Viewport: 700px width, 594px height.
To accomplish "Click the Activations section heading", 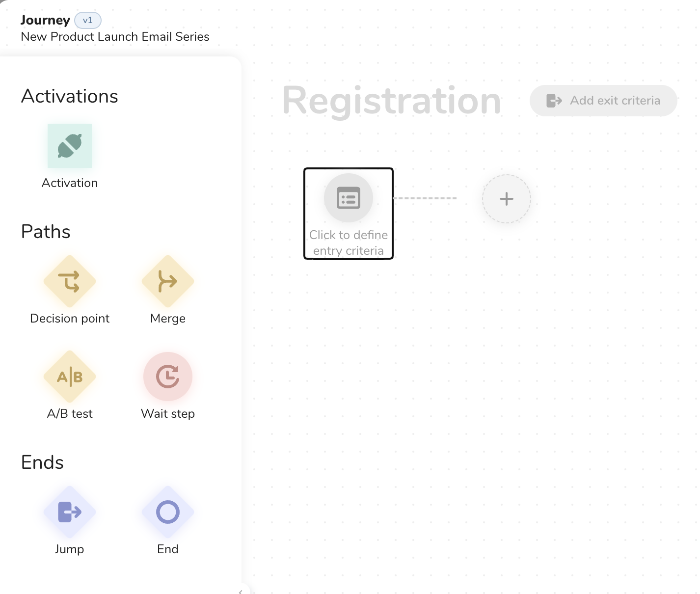I will [70, 96].
